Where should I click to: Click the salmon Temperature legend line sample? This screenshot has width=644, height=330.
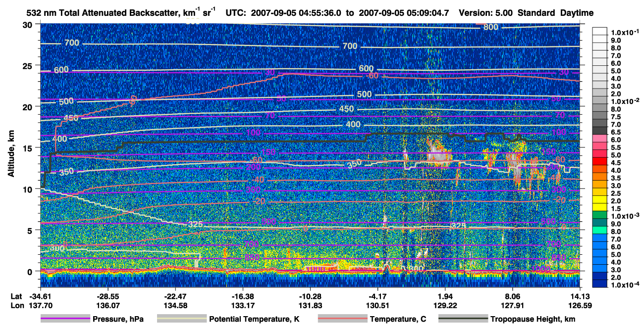(342, 319)
